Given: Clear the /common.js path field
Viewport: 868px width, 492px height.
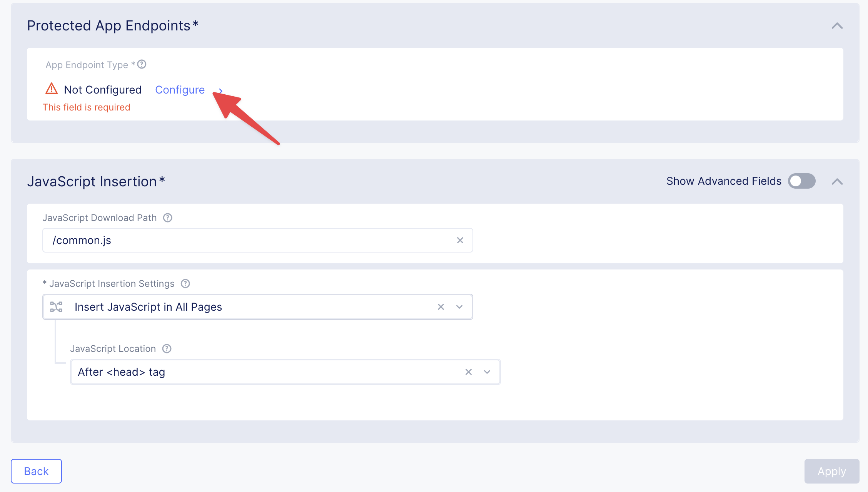Looking at the screenshot, I should (460, 240).
